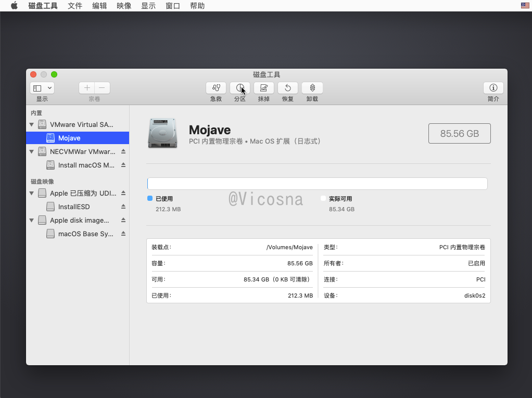Click the Erase (抹掉) toolbar icon
The height and width of the screenshot is (398, 532).
263,88
